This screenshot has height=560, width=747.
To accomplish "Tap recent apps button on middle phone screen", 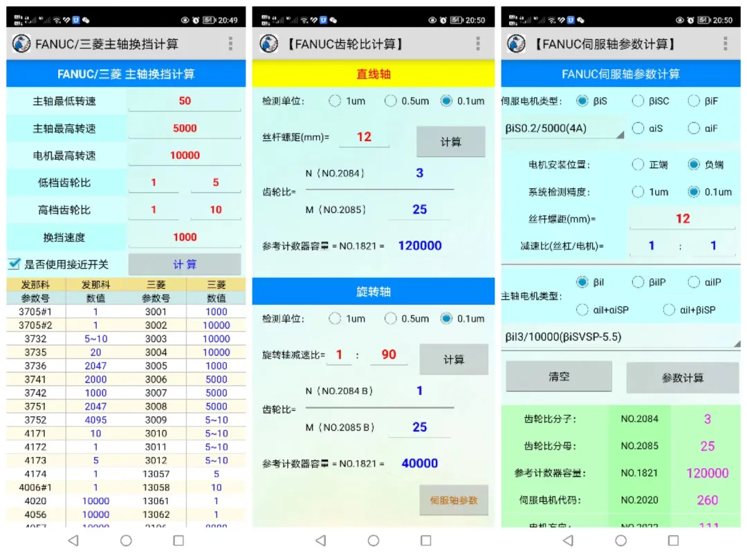I will click(426, 540).
